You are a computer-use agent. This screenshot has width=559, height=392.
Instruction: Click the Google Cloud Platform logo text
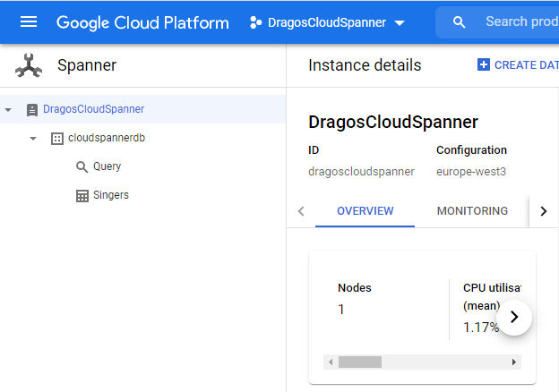[142, 22]
